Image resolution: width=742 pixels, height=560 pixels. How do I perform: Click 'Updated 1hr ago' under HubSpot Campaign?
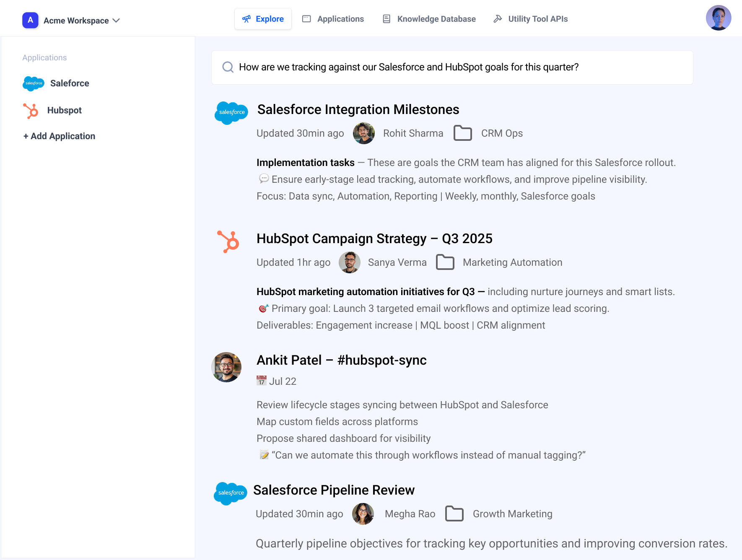(293, 262)
